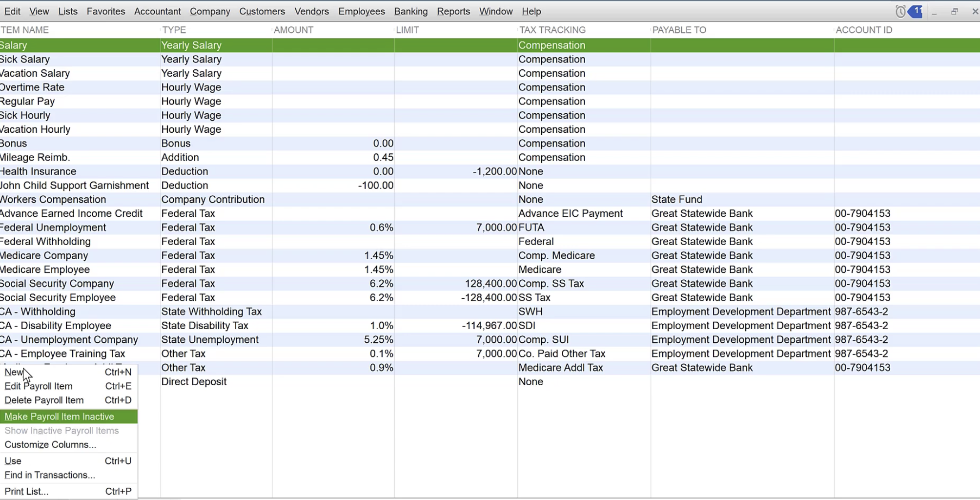Click Print List in the context menu

[x=26, y=491]
